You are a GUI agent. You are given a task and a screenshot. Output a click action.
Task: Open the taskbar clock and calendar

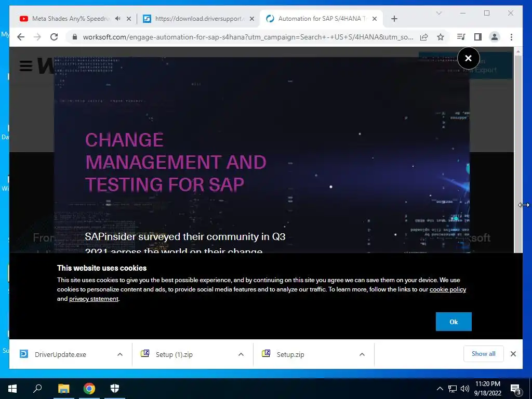487,389
